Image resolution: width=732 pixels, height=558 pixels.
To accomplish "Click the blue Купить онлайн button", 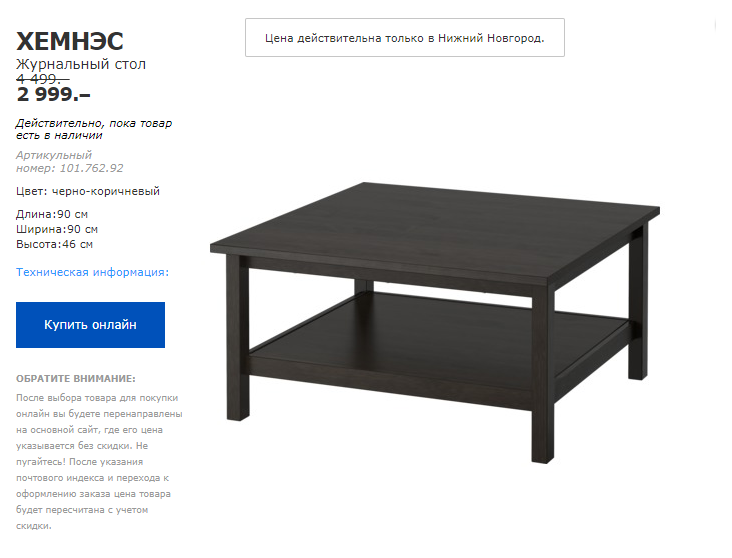I will [90, 325].
